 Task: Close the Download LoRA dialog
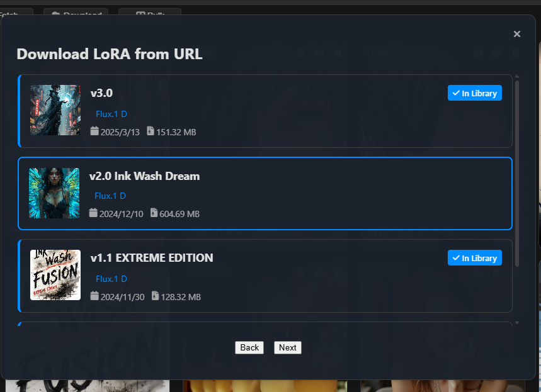tap(517, 34)
